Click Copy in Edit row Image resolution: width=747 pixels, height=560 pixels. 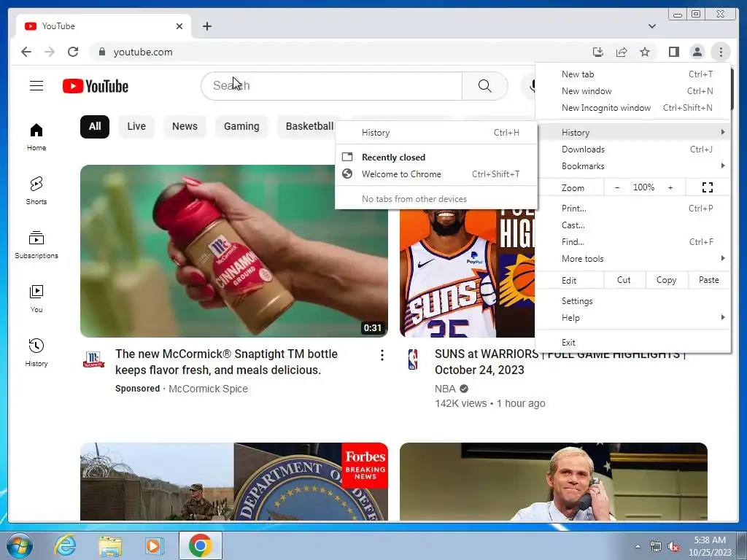(x=666, y=280)
